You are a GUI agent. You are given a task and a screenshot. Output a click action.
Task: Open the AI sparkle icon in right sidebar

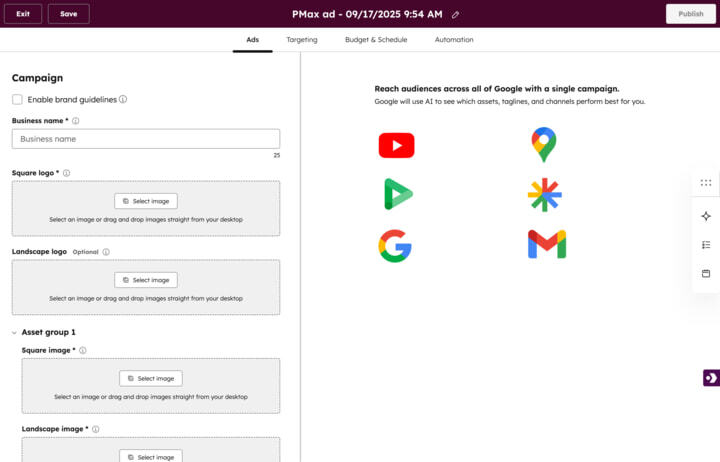click(x=706, y=216)
